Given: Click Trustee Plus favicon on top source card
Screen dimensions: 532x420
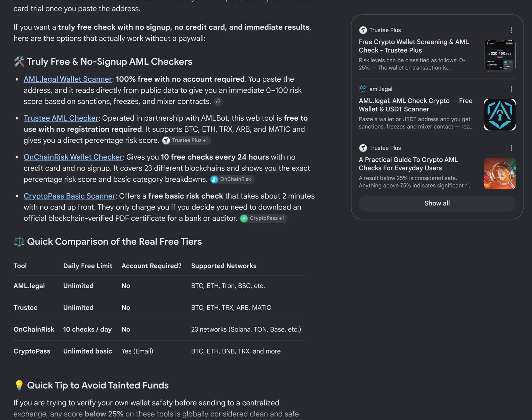Looking at the screenshot, I should pos(363,30).
